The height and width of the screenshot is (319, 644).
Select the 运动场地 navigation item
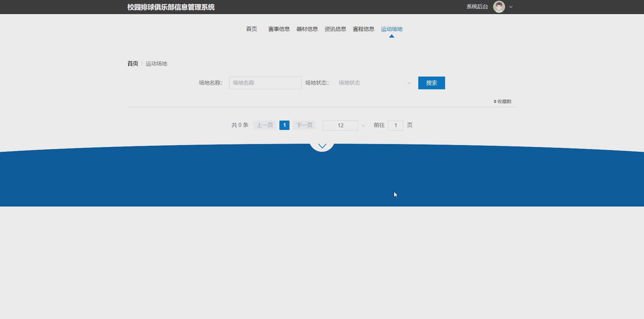tap(391, 29)
